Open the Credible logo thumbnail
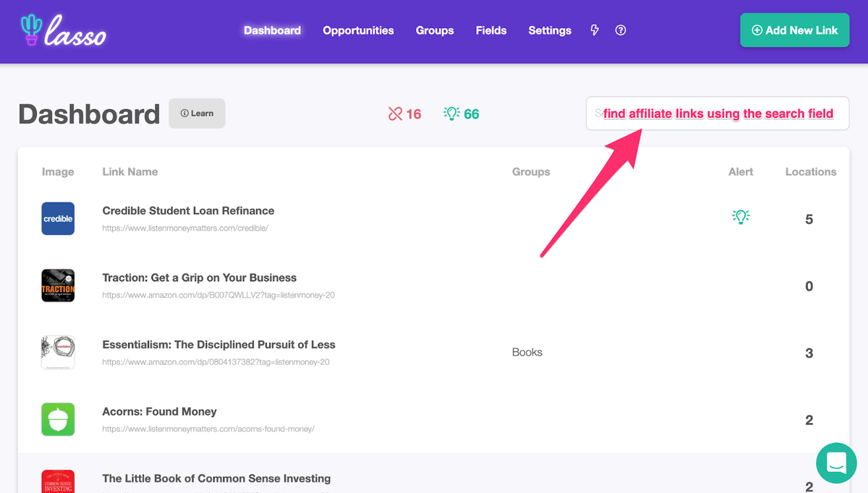Viewport: 868px width, 493px height. point(58,218)
